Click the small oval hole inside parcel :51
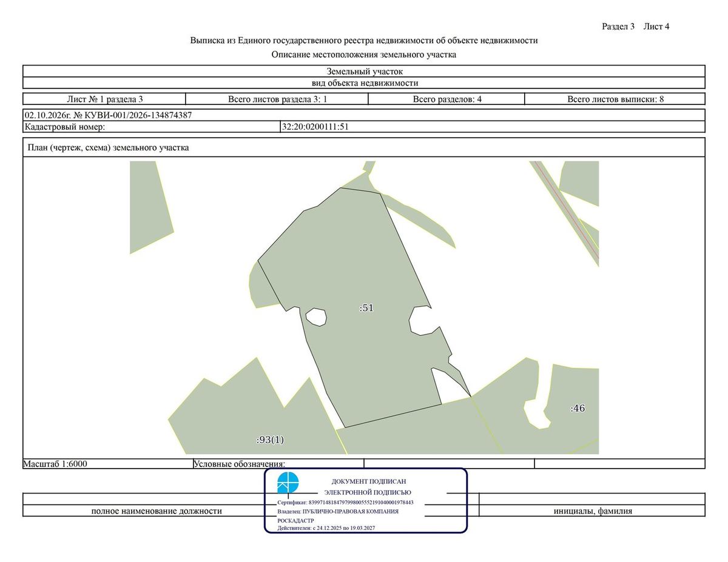 [x=316, y=316]
